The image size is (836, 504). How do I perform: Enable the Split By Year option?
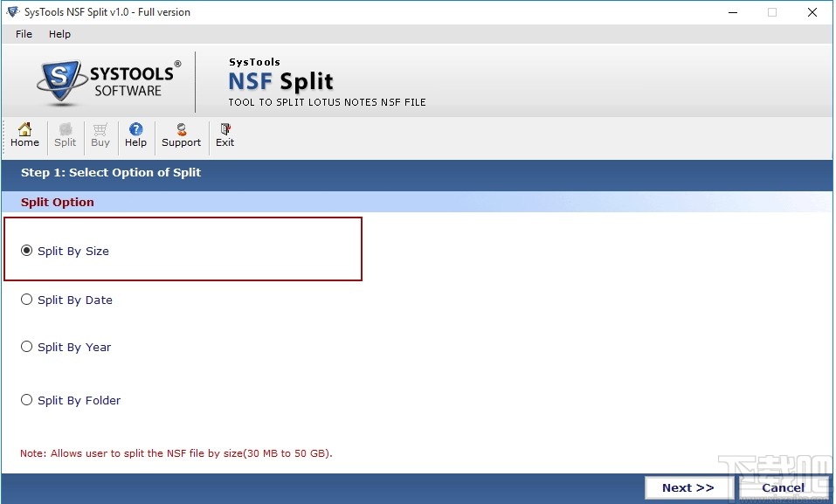coord(26,347)
